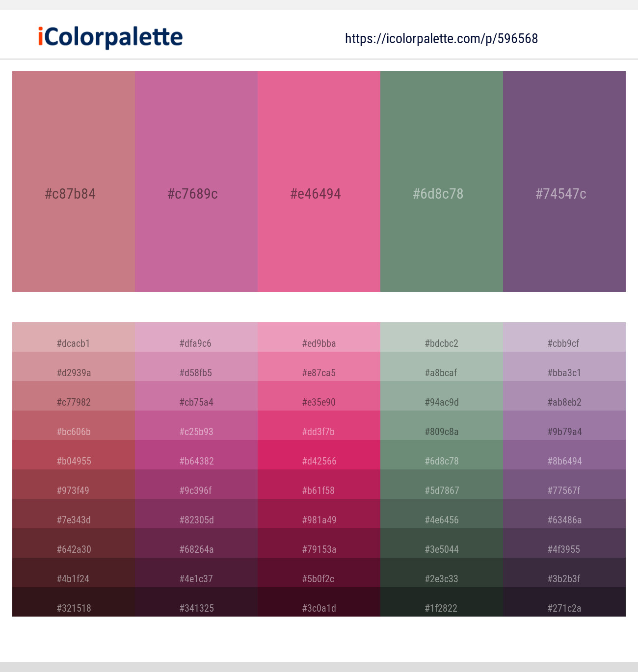Open the icolorpalette.com/p/596568 URL link
This screenshot has height=672, width=638.
coord(441,39)
